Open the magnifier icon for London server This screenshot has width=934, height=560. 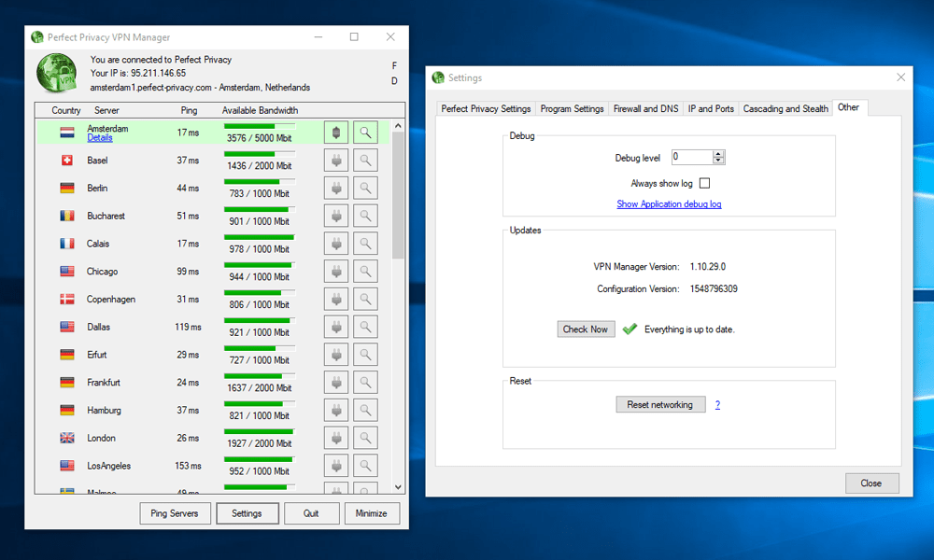pyautogui.click(x=365, y=438)
